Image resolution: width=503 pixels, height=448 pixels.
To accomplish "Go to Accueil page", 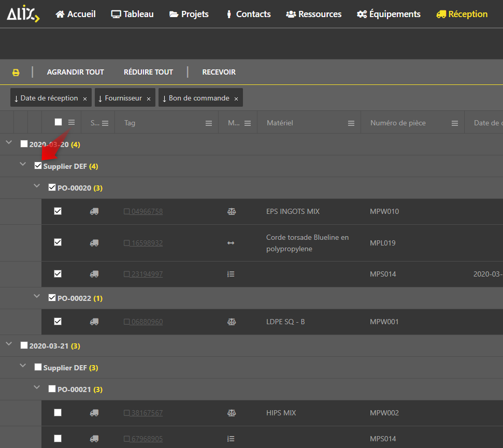I will click(x=76, y=14).
